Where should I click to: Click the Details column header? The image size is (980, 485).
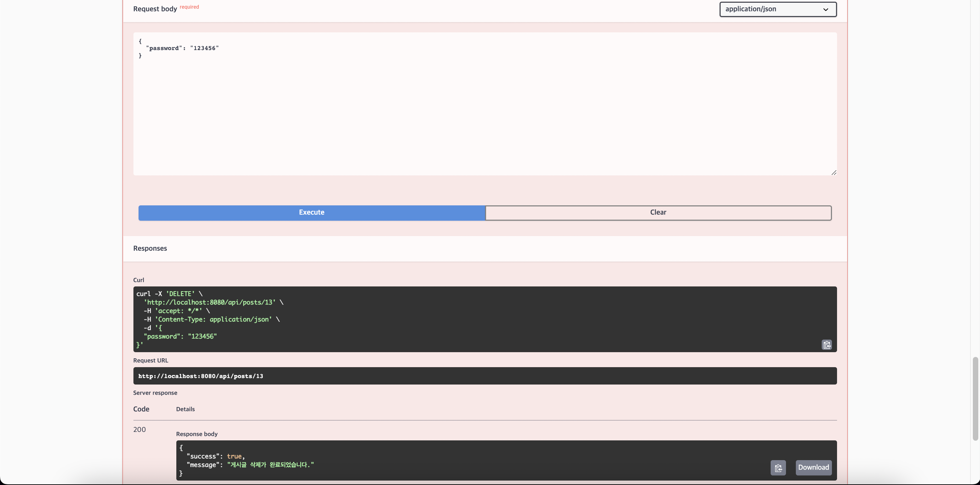pos(185,409)
